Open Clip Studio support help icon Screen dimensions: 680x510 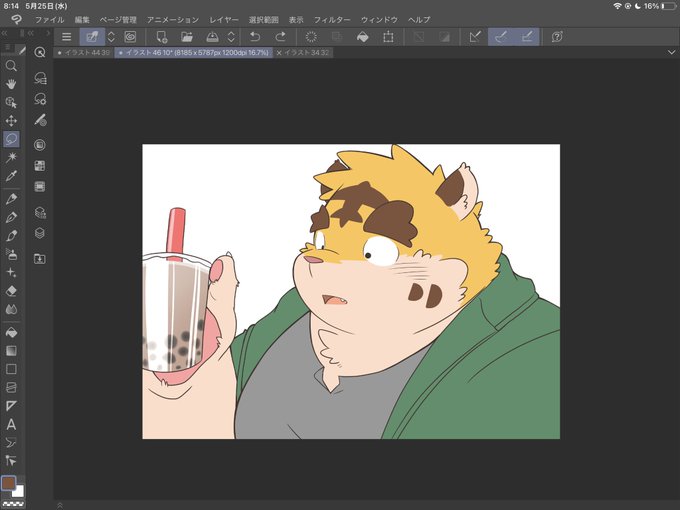point(557,37)
